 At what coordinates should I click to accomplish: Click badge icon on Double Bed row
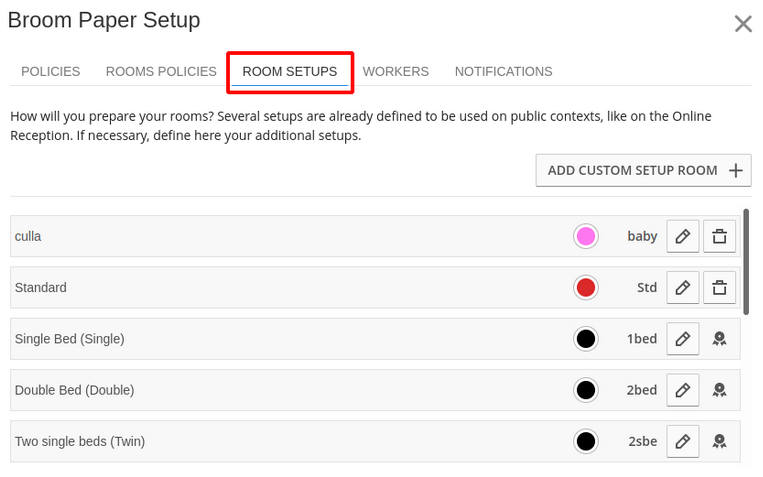(x=718, y=390)
